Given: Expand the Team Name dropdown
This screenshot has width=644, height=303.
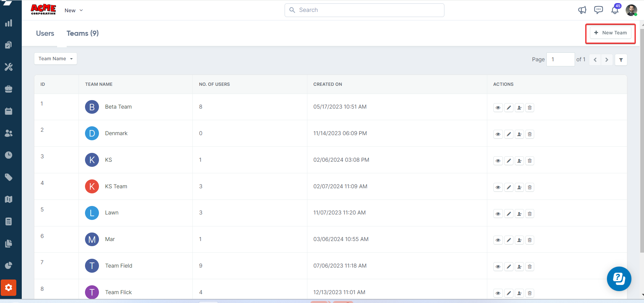Looking at the screenshot, I should [x=55, y=59].
